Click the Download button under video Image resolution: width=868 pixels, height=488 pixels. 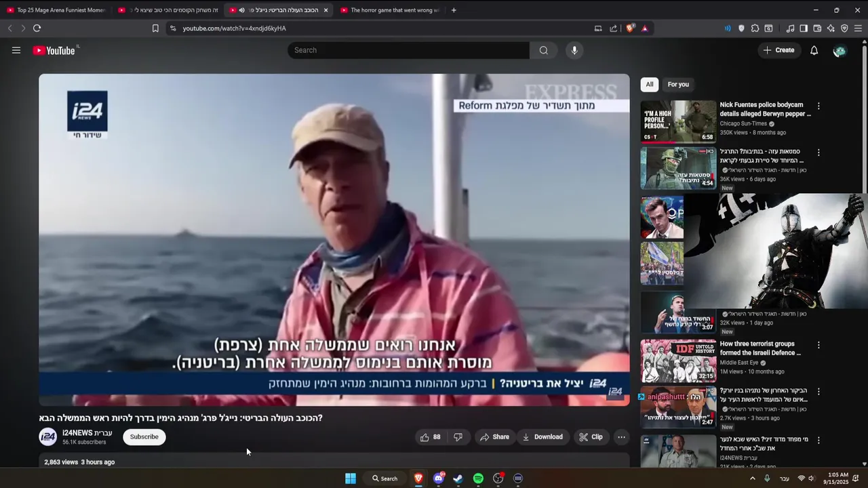point(542,437)
